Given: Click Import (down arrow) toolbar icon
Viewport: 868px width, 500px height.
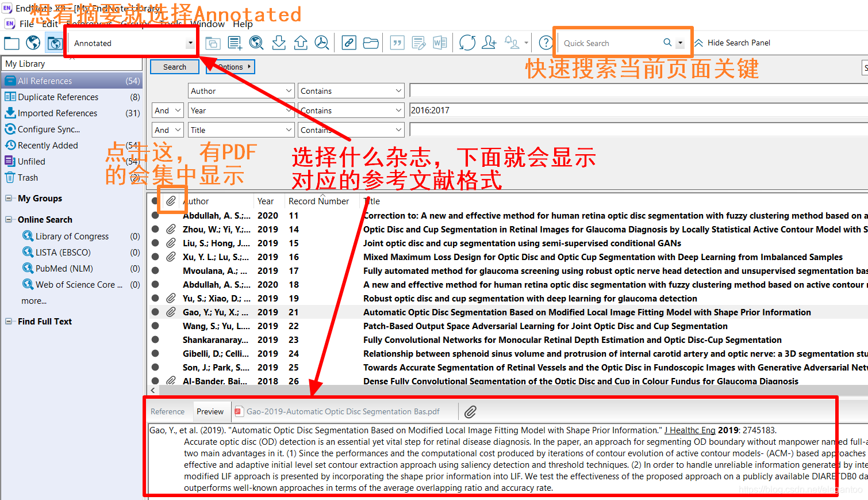Looking at the screenshot, I should click(279, 43).
